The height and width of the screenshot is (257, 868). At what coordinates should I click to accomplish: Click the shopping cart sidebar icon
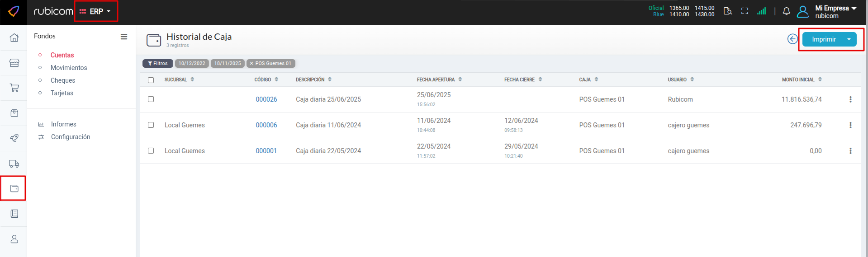pos(14,88)
